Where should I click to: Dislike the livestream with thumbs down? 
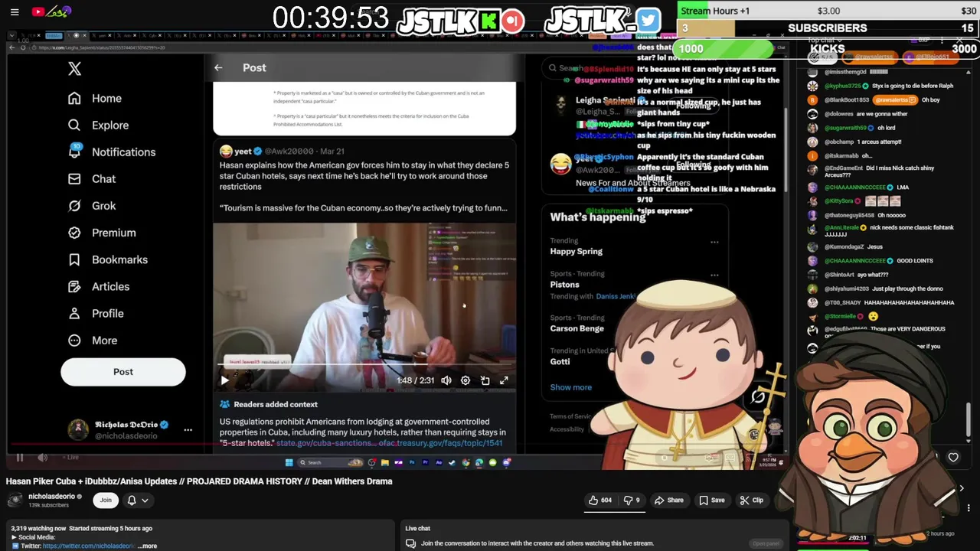point(632,500)
